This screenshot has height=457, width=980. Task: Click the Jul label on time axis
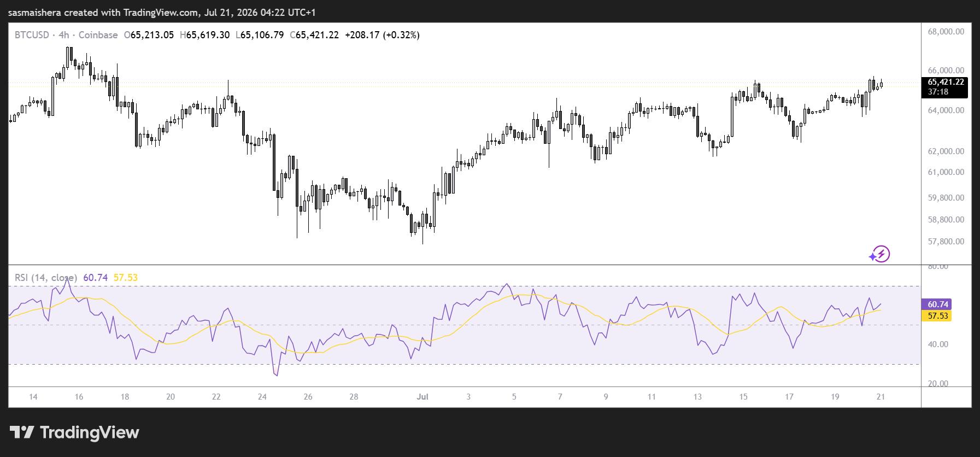(x=422, y=397)
